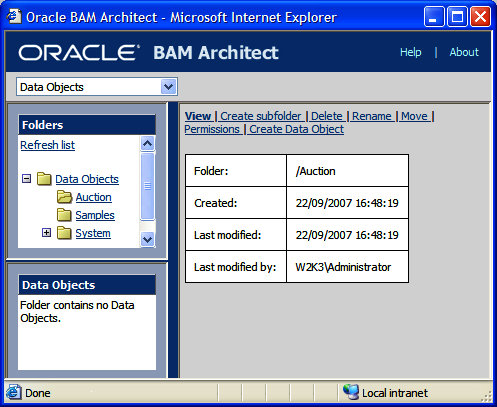The image size is (497, 407).
Task: Click the status bar resize grip
Action: pyautogui.click(x=487, y=396)
